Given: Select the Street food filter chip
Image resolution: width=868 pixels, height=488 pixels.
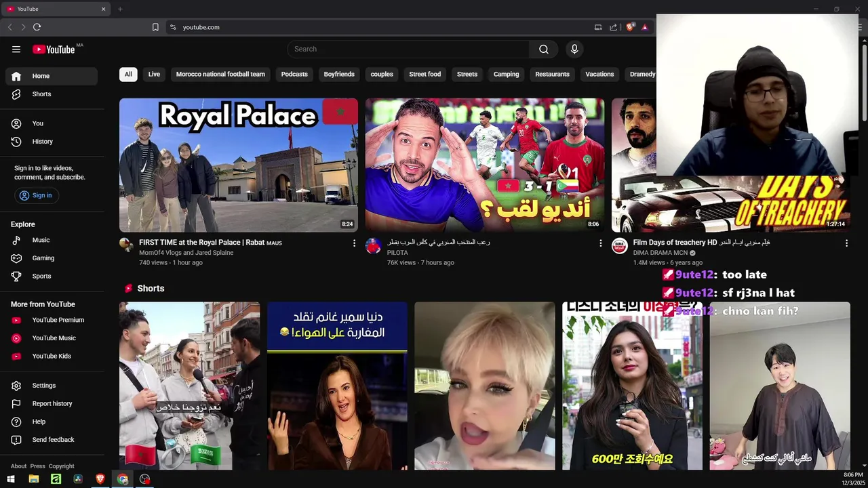Looking at the screenshot, I should [425, 74].
